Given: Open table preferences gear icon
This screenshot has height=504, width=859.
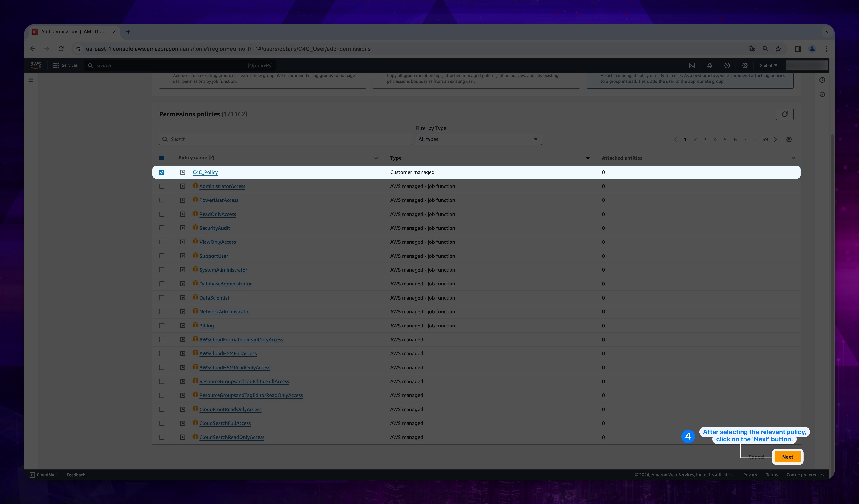Looking at the screenshot, I should 789,139.
